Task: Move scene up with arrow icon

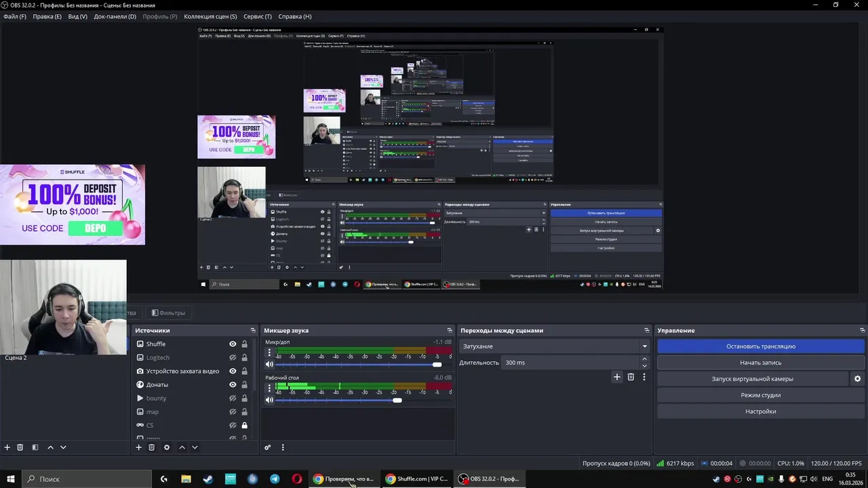Action: pos(50,447)
